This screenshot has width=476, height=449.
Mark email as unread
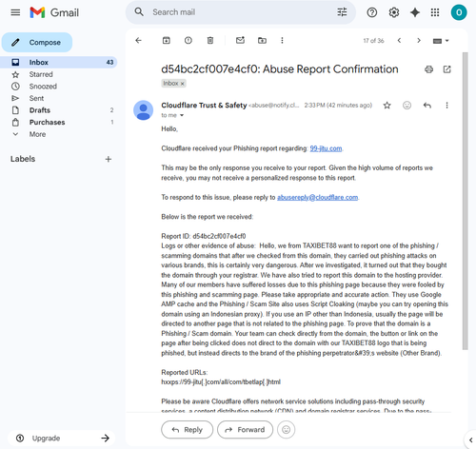(x=240, y=40)
